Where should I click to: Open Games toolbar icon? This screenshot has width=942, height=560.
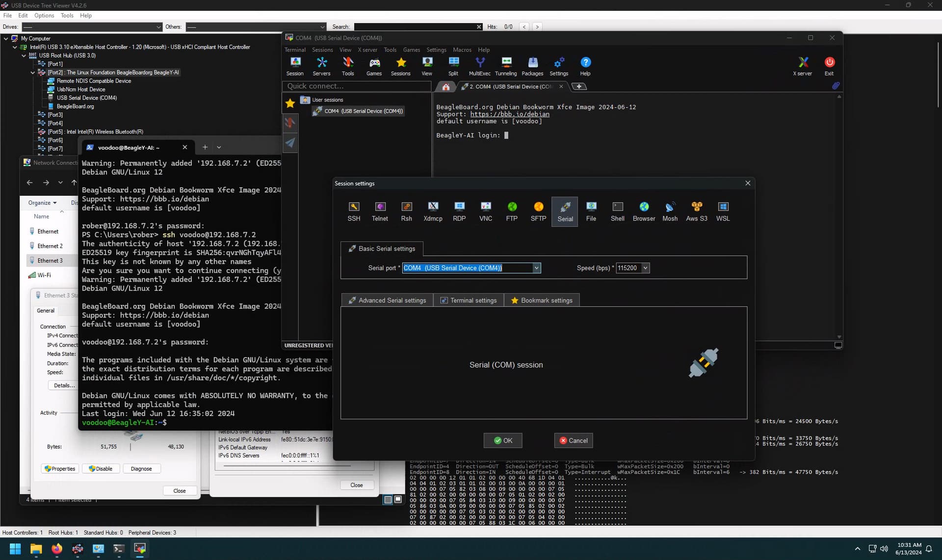point(374,66)
